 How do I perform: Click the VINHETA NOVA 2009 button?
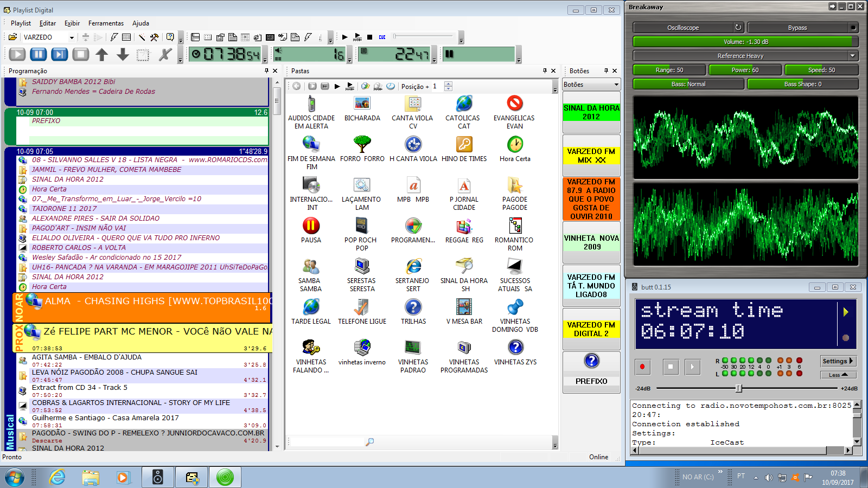[591, 242]
